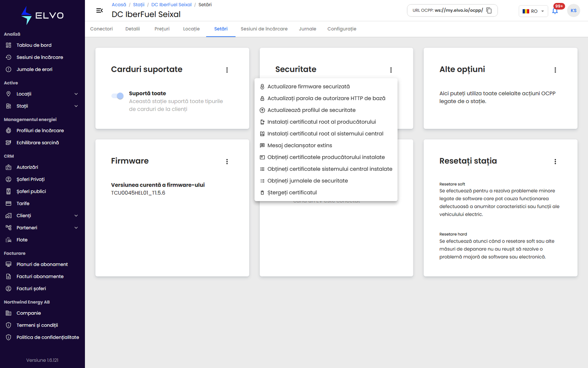Open Alte opțiuni three-dot menu
The height and width of the screenshot is (368, 588).
[x=555, y=70]
